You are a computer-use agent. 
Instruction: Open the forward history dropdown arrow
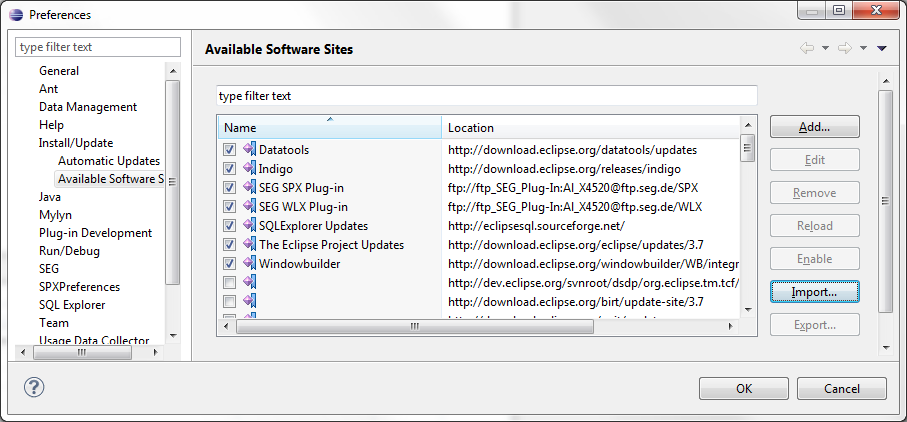click(862, 48)
